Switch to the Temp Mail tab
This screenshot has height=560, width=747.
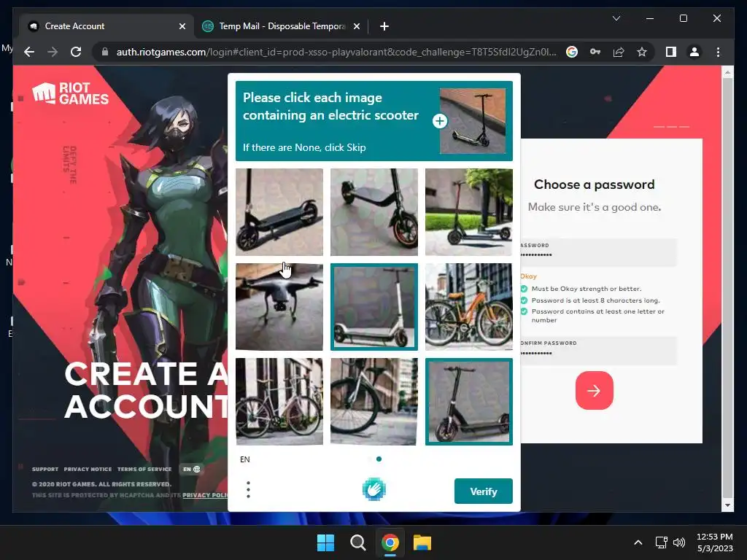tap(281, 26)
